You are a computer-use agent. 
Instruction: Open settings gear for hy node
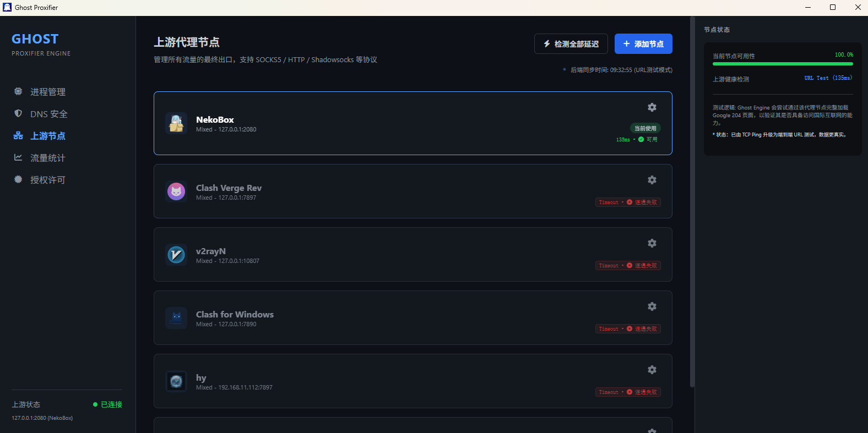[x=652, y=370]
